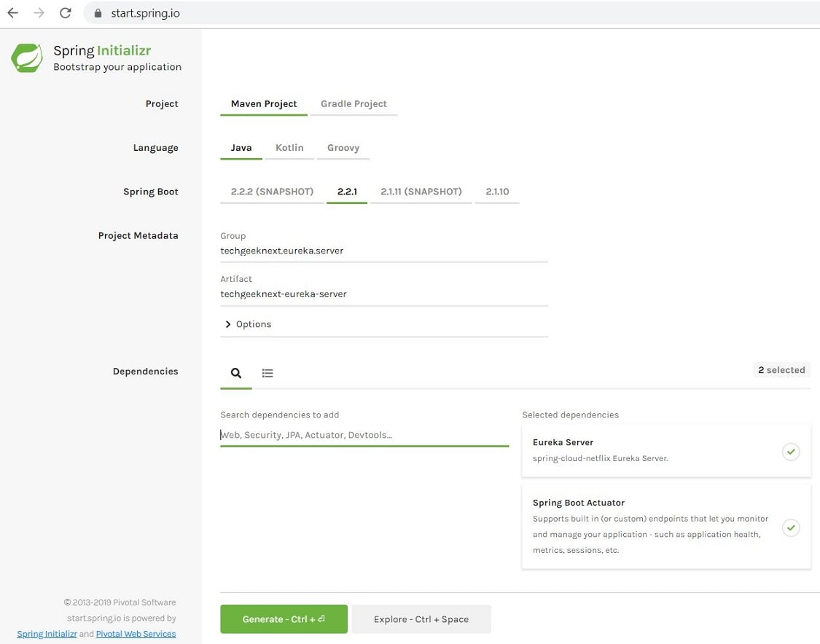Expand the Options section chevron
820x644 pixels.
[x=228, y=324]
